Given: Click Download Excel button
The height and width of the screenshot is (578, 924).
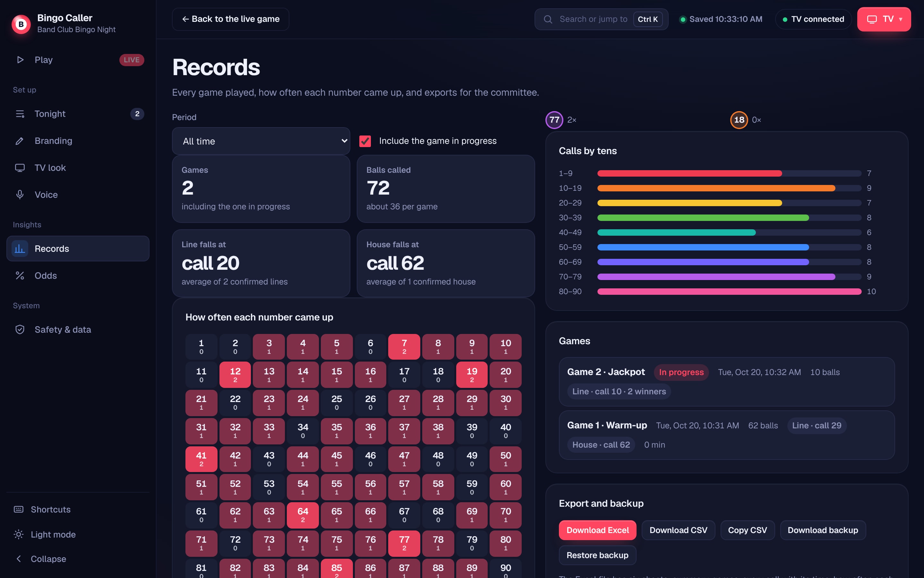Looking at the screenshot, I should pyautogui.click(x=597, y=530).
